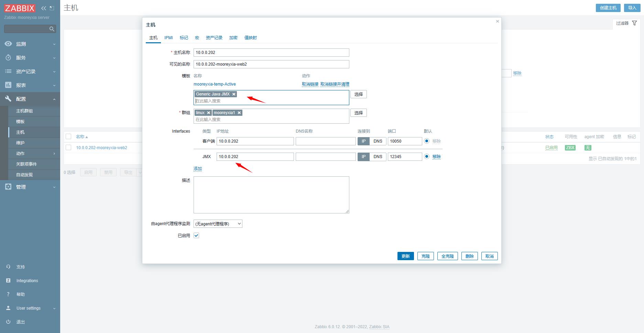Toggle sidebar hide mode icon
Screen dimensions: 644x333
pos(52,8)
